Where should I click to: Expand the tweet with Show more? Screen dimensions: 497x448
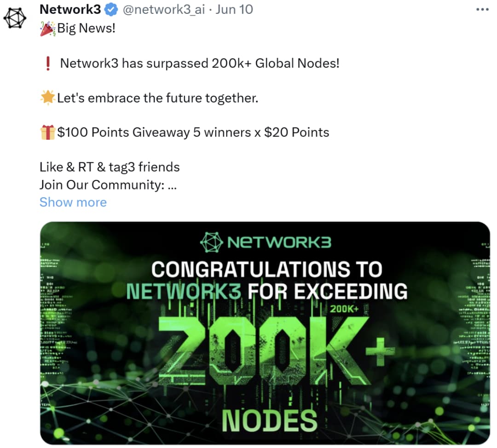point(73,202)
